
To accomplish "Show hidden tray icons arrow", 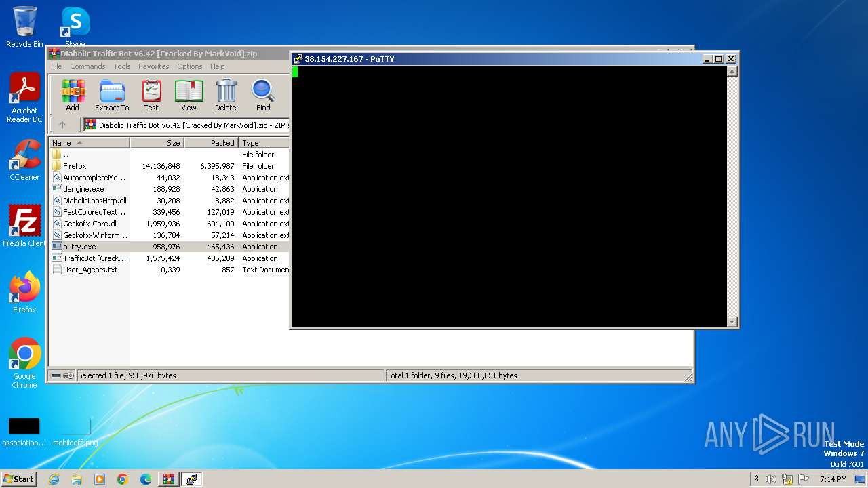I will point(757,479).
